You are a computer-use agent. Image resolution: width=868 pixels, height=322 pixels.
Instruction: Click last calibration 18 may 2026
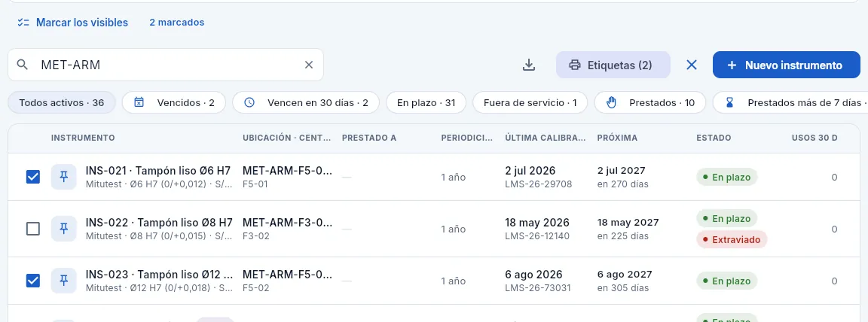[x=537, y=222]
